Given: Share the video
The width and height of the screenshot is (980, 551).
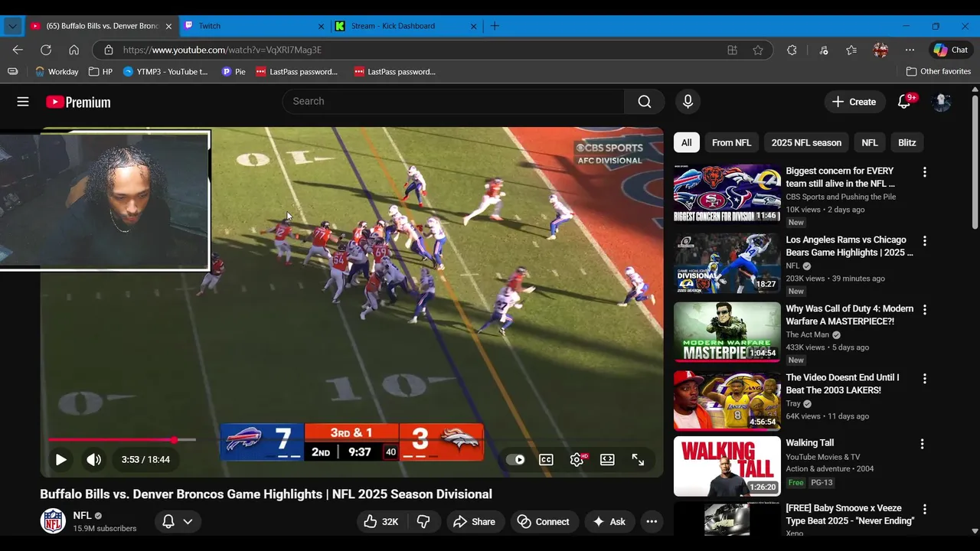Looking at the screenshot, I should coord(475,522).
